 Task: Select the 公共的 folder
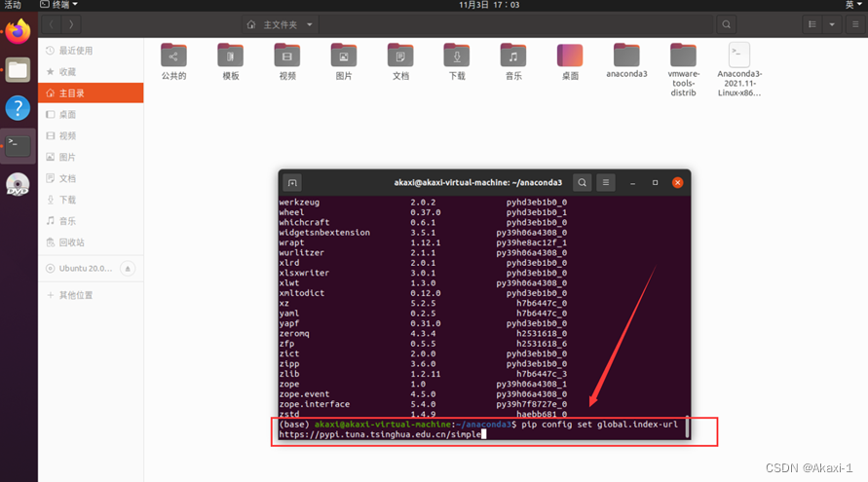pyautogui.click(x=173, y=61)
